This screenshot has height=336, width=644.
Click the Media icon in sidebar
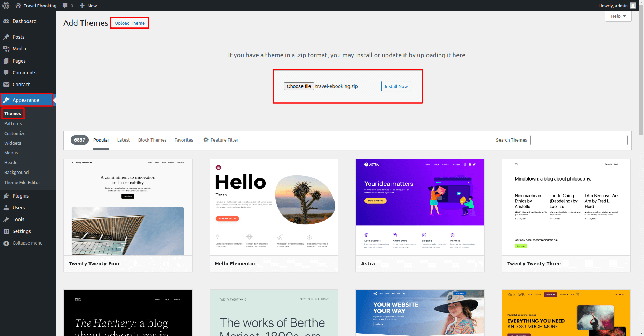[6, 49]
